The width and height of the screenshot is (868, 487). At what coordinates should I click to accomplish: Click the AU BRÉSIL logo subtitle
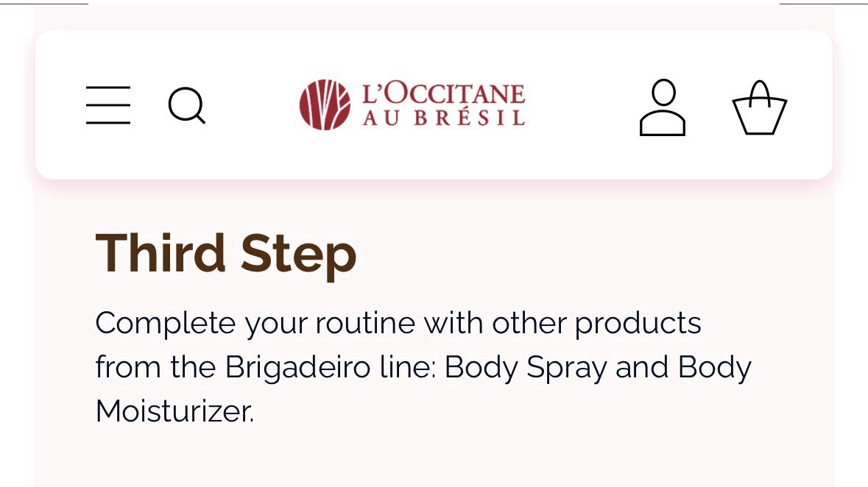pos(443,118)
